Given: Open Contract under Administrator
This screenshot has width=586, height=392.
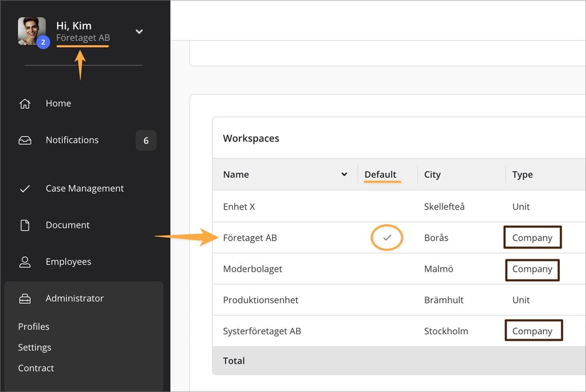Looking at the screenshot, I should click(x=36, y=368).
